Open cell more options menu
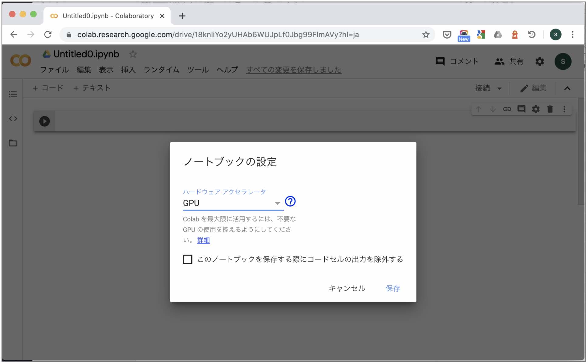Screen dimensions: 588x364 click(x=564, y=109)
